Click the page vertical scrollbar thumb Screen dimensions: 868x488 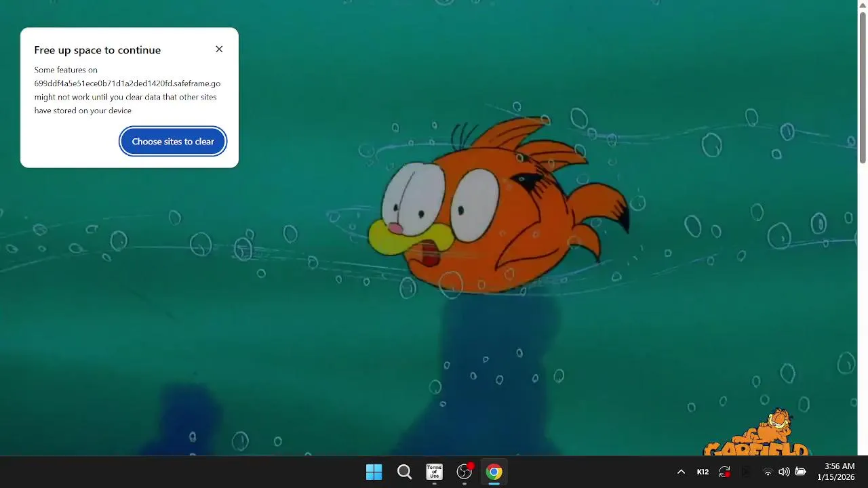click(x=863, y=88)
